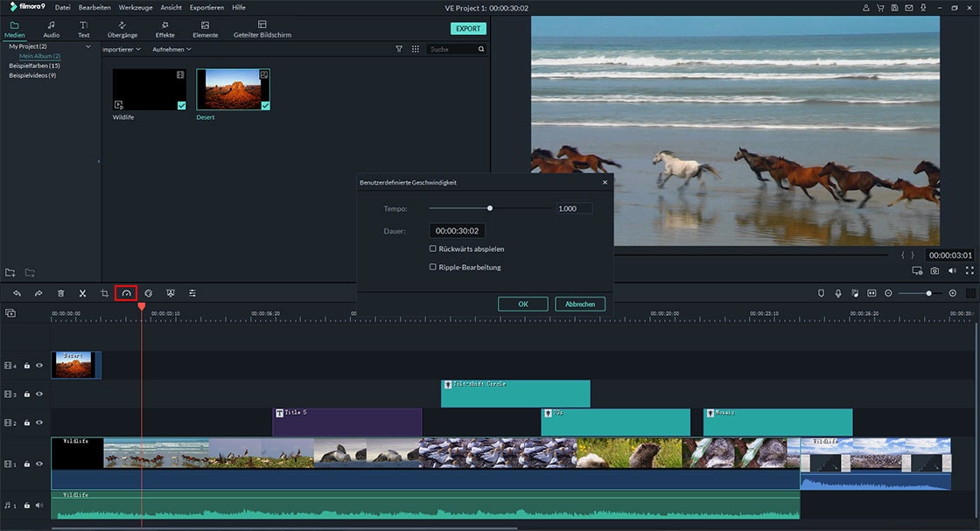Click the timeline zoom in plus icon

pyautogui.click(x=953, y=293)
